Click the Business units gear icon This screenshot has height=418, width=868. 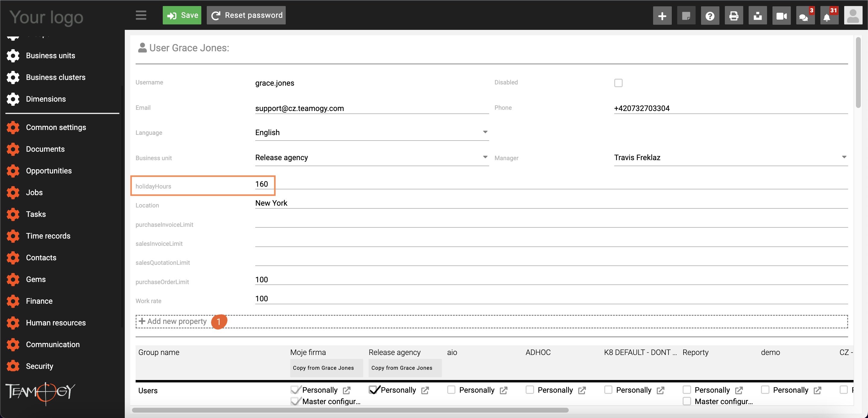(13, 55)
